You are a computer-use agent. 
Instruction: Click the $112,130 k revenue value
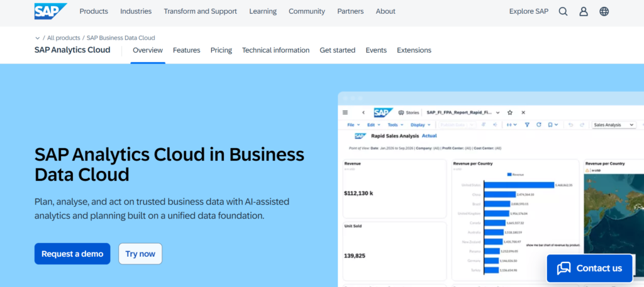[358, 193]
